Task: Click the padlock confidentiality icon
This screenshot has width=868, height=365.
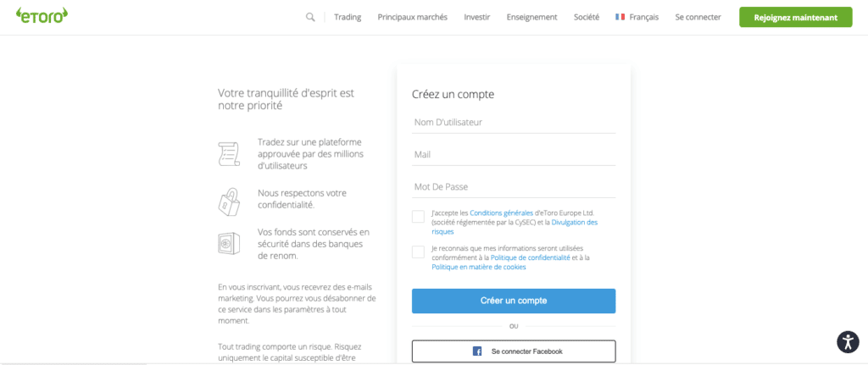Action: 229,202
